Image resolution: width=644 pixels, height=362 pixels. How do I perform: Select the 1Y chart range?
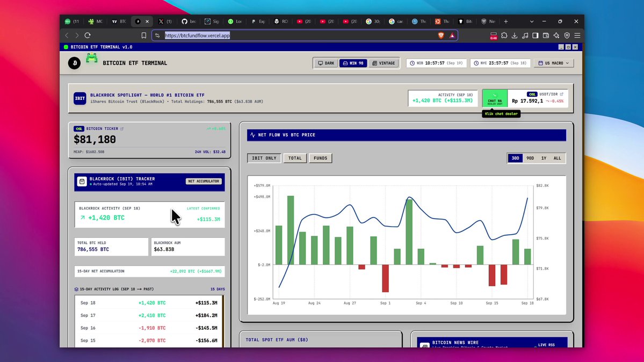[544, 158]
